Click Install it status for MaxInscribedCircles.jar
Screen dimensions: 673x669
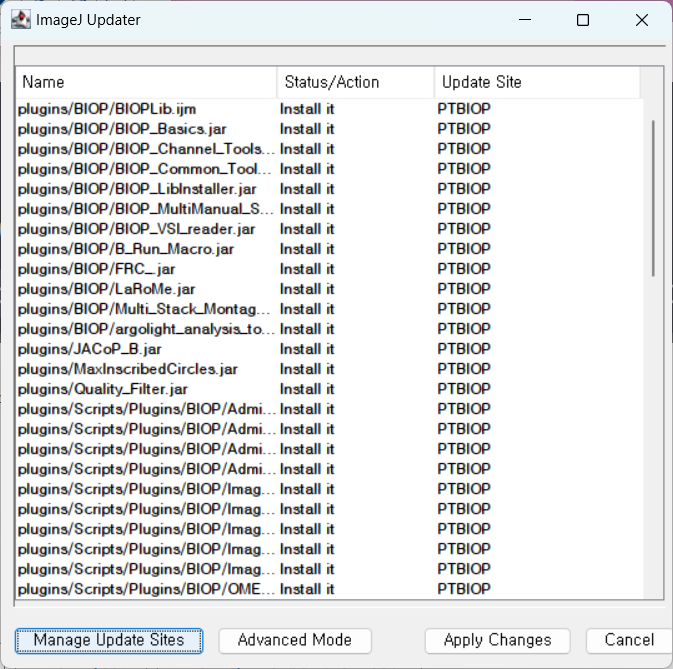[x=307, y=369]
